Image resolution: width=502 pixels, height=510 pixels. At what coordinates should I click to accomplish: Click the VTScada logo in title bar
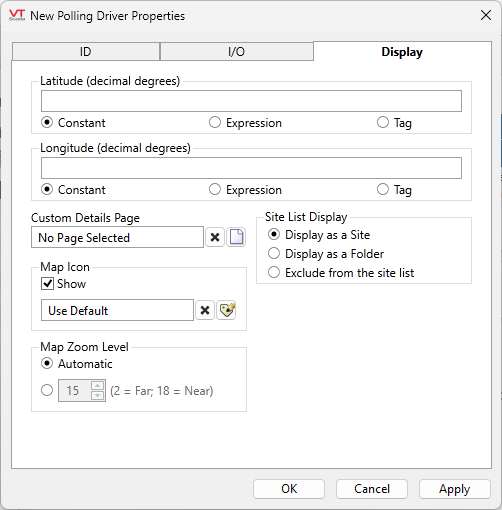click(17, 15)
